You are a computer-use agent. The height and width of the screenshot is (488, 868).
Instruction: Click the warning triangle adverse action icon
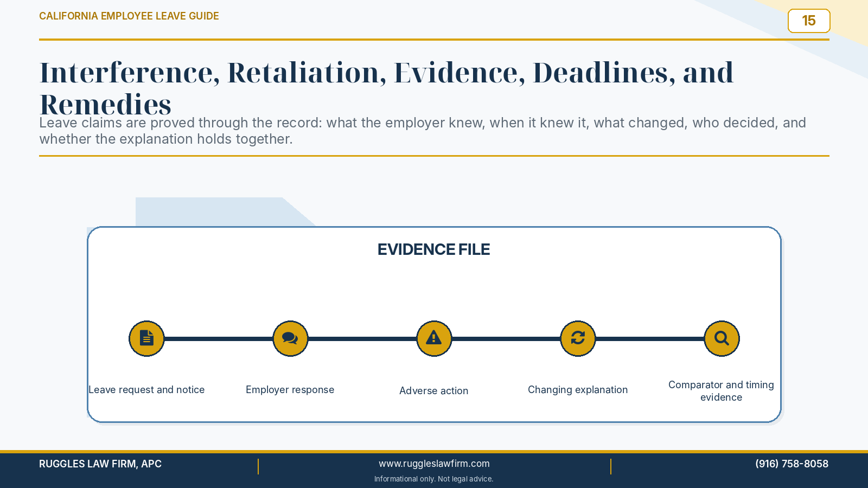pyautogui.click(x=434, y=338)
